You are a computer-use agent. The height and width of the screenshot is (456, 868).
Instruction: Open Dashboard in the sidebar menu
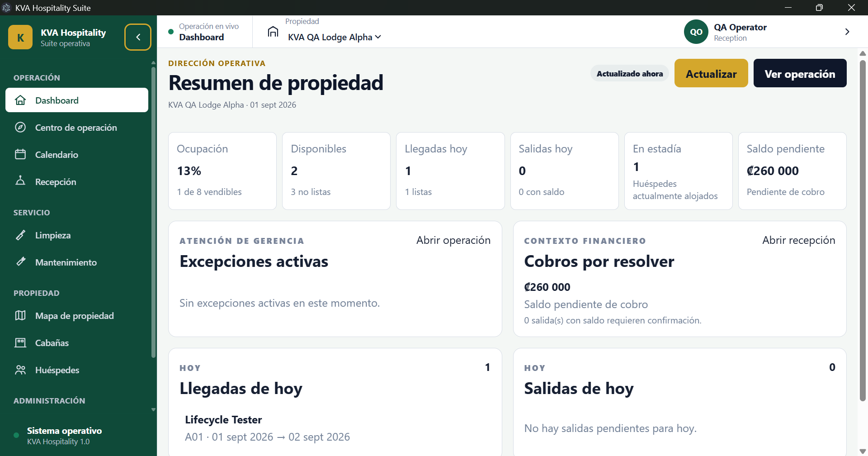[77, 100]
